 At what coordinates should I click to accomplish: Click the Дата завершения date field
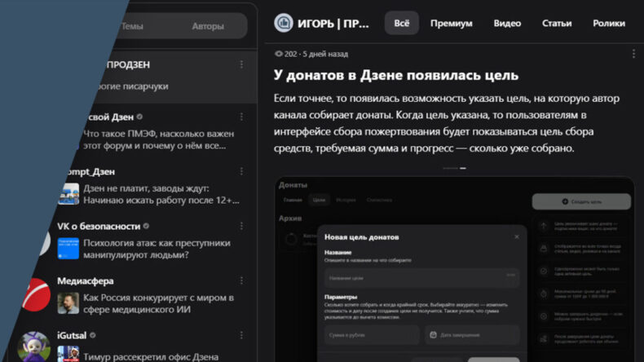pos(472,335)
